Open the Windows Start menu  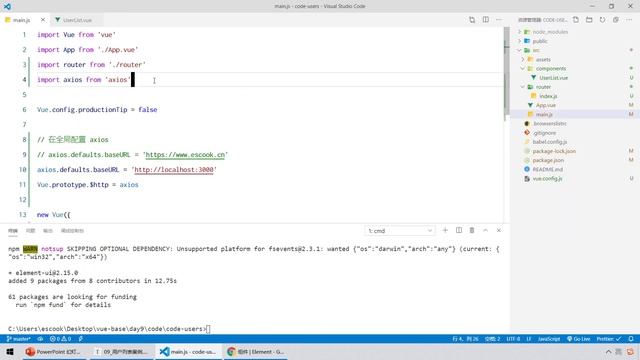10,352
